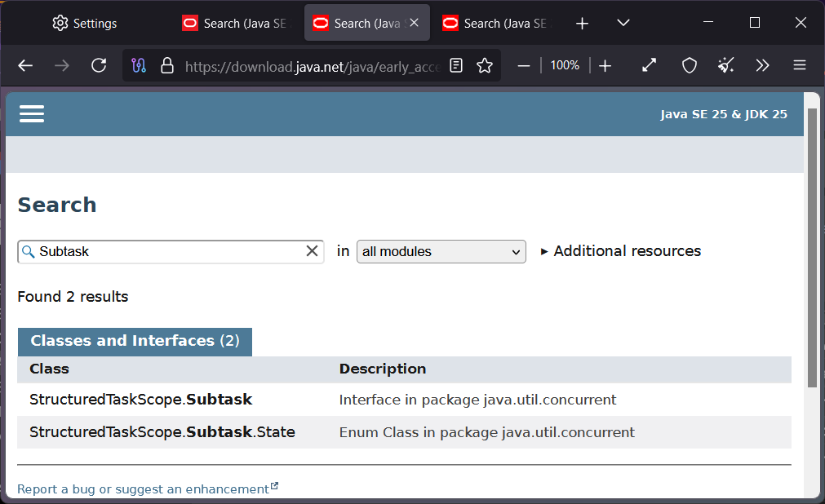This screenshot has width=825, height=504.
Task: Show more toolbar tools overflow chevrons
Action: (762, 66)
